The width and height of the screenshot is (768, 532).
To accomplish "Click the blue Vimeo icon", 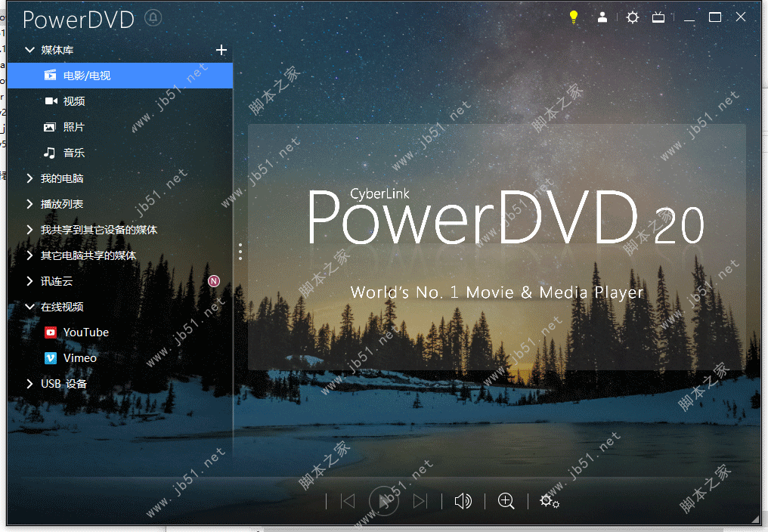I will click(51, 358).
